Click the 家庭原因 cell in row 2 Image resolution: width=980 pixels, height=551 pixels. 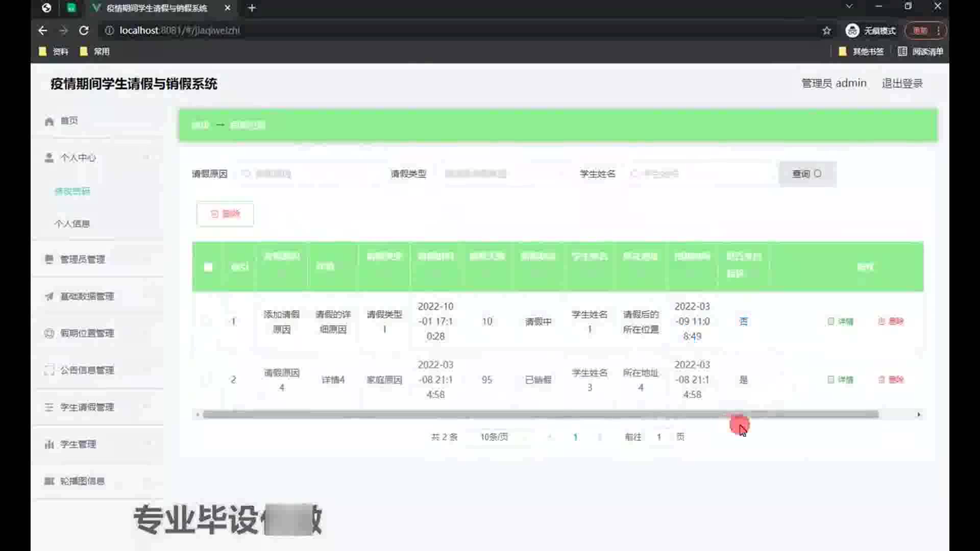click(384, 380)
